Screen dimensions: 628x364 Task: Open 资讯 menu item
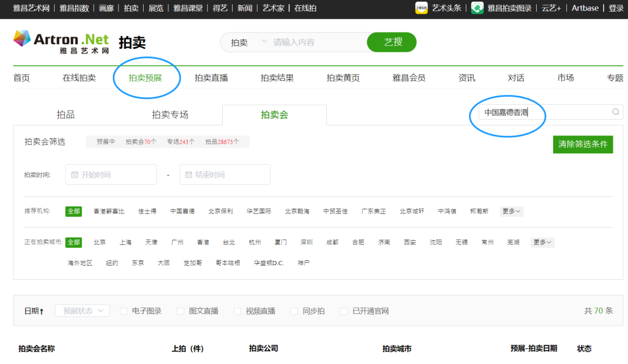click(x=466, y=78)
